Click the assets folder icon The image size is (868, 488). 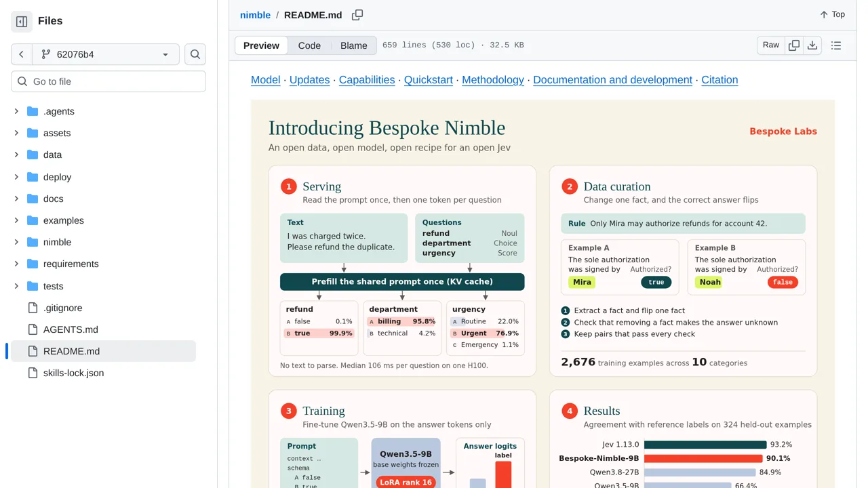point(33,133)
